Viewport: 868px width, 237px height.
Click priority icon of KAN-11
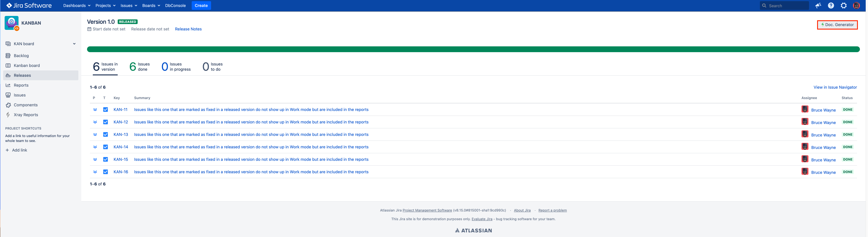coord(95,110)
